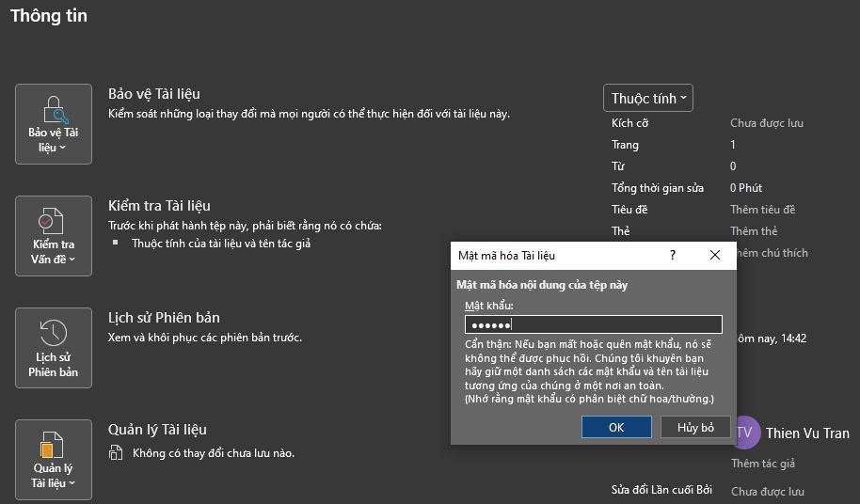The height and width of the screenshot is (504, 860).
Task: Open the Quản lý Tài liệu menu
Action: pyautogui.click(x=54, y=460)
